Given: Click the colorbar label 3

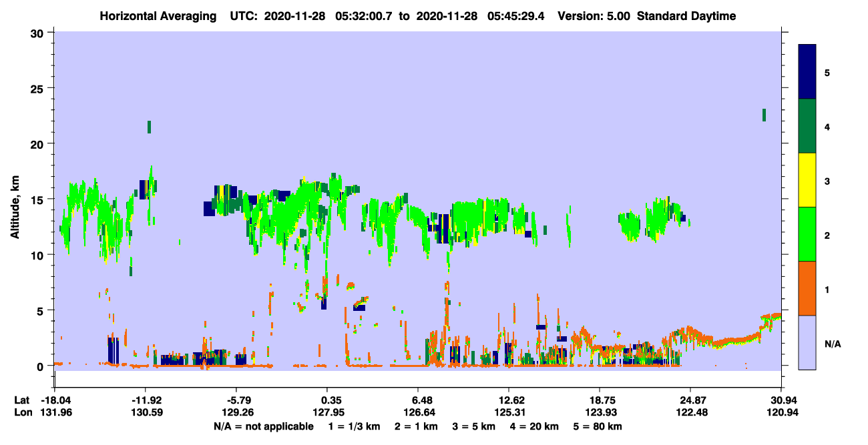Looking at the screenshot, I should [827, 181].
